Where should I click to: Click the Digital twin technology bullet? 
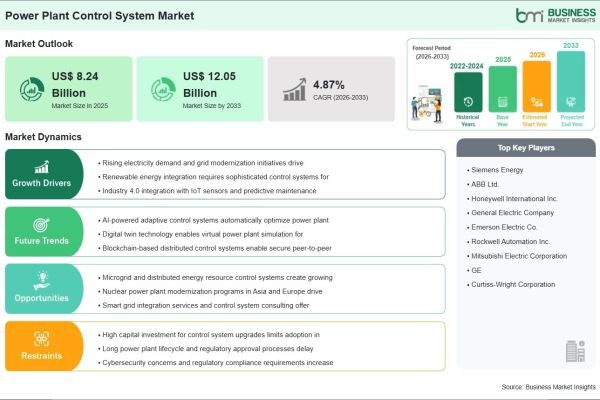click(x=201, y=234)
